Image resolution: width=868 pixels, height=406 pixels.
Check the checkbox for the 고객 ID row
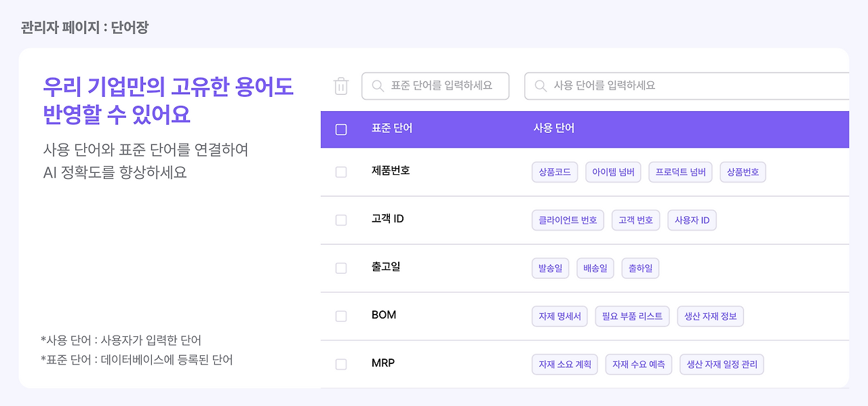341,220
